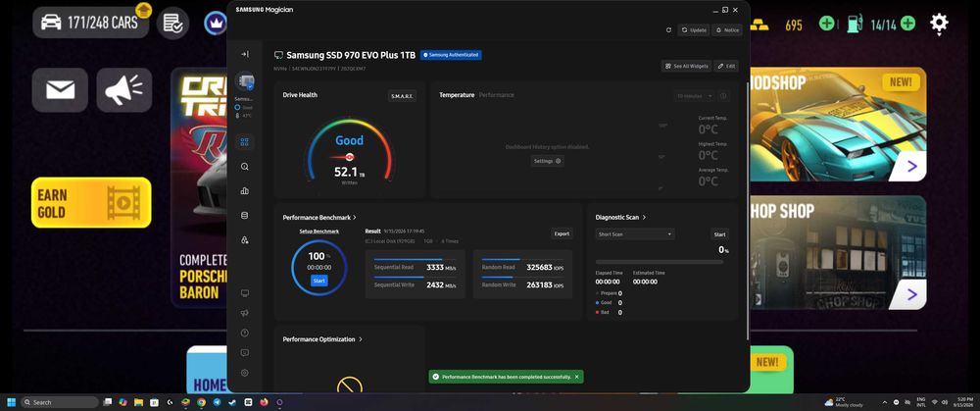Click Settings in the Temperature panel

(547, 161)
